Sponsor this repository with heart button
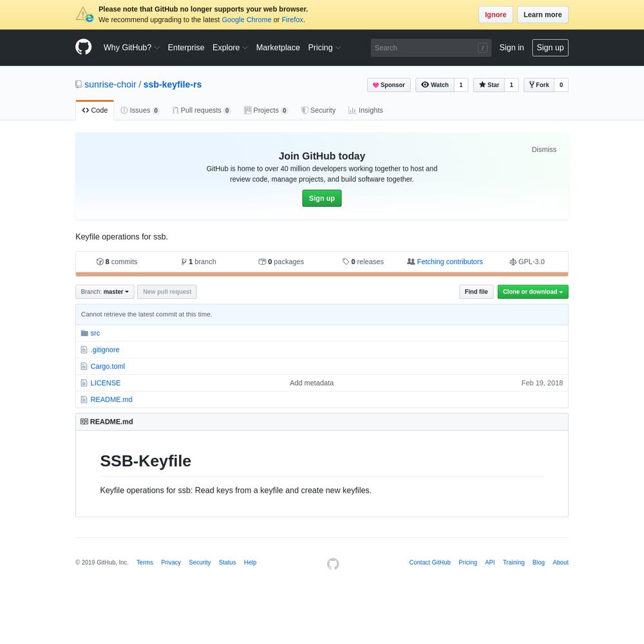 tap(388, 85)
